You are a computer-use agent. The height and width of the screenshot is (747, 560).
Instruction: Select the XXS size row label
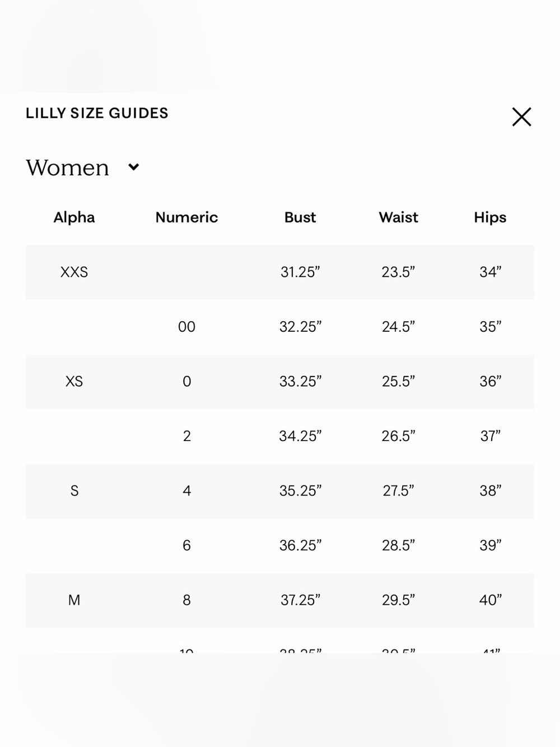point(74,272)
